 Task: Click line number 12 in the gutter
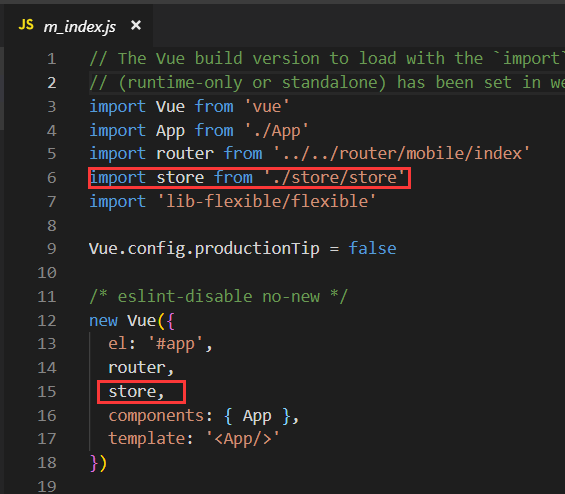click(x=47, y=321)
